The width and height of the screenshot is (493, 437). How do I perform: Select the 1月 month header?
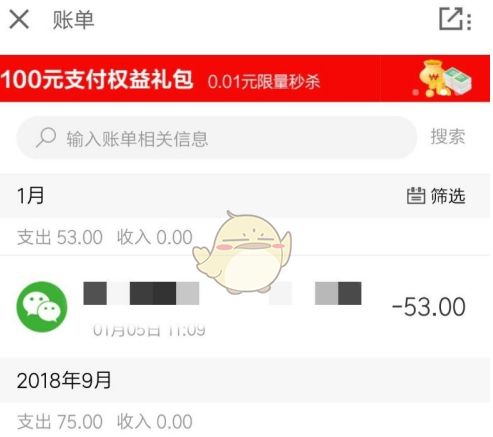pyautogui.click(x=31, y=195)
